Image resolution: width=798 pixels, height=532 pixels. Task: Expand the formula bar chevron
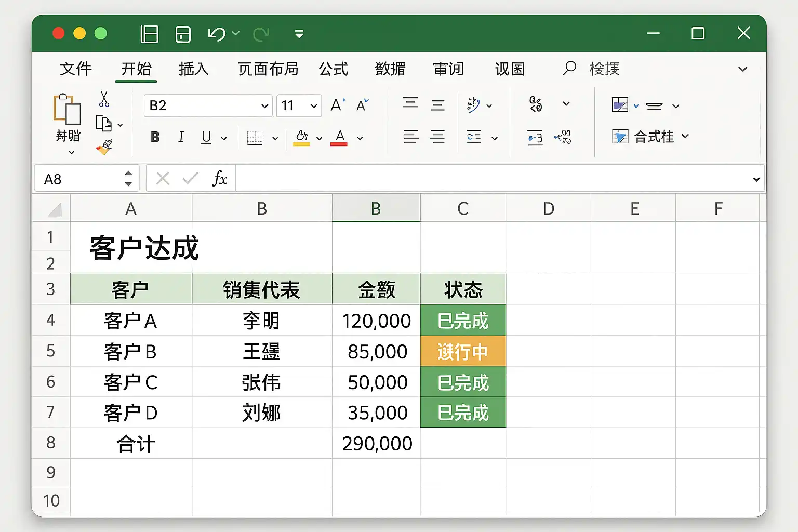click(756, 179)
